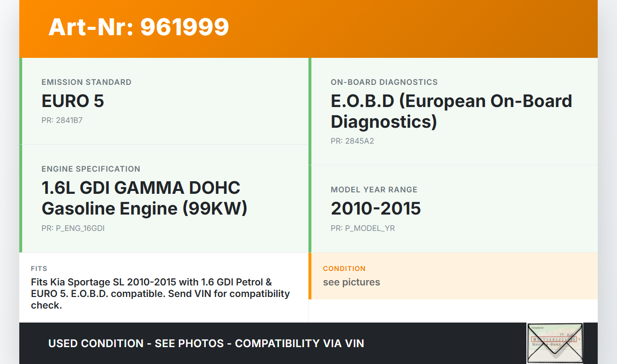Click the orange CONDITION label

point(344,269)
